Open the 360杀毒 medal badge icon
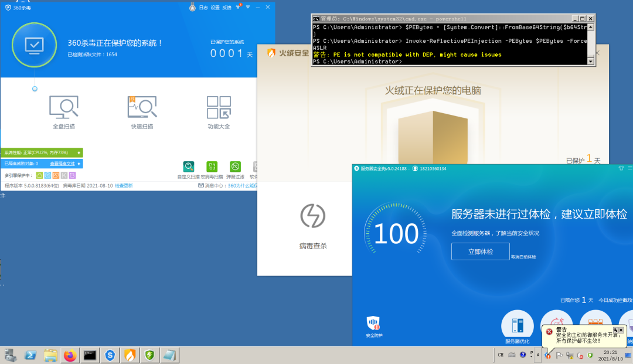 (x=193, y=7)
